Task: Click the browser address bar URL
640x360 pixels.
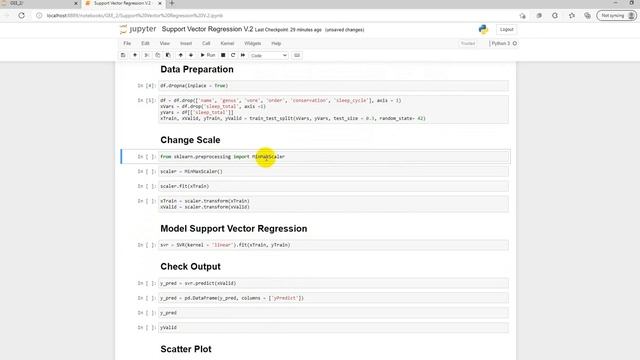Action: 135,16
